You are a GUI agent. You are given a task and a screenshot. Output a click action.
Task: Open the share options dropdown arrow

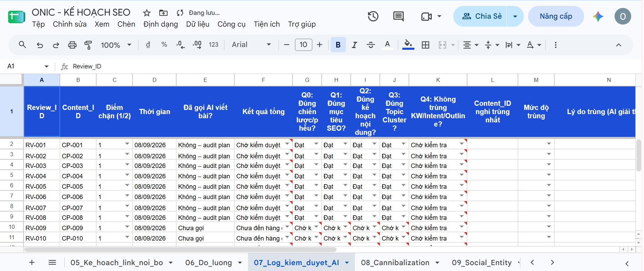[515, 16]
